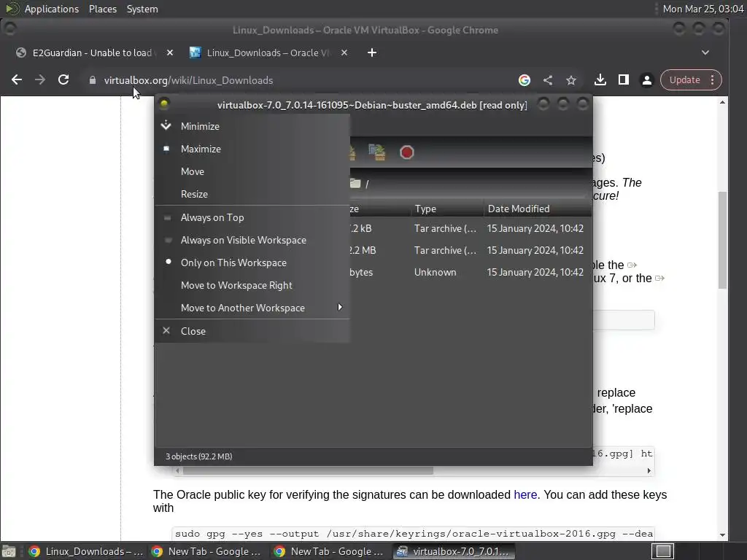Select the Tar archive row sized in MB
Viewport: 747px width, 560px height.
[x=471, y=251]
